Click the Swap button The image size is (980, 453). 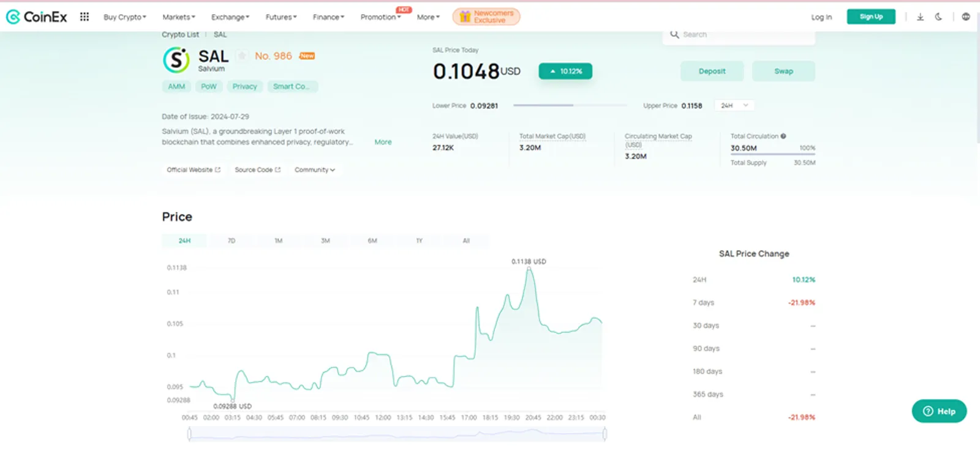tap(783, 71)
